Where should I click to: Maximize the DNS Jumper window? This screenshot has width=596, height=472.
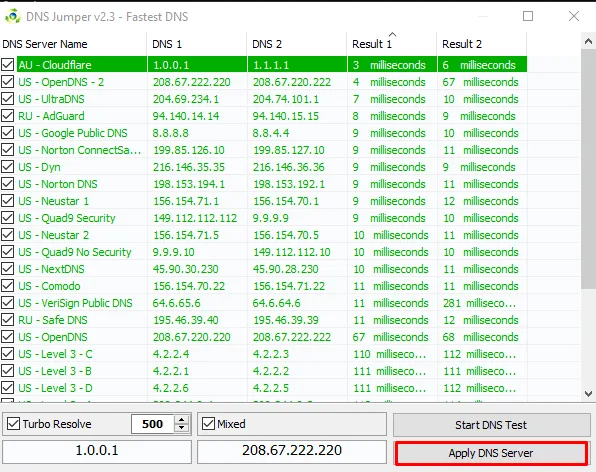[x=528, y=16]
